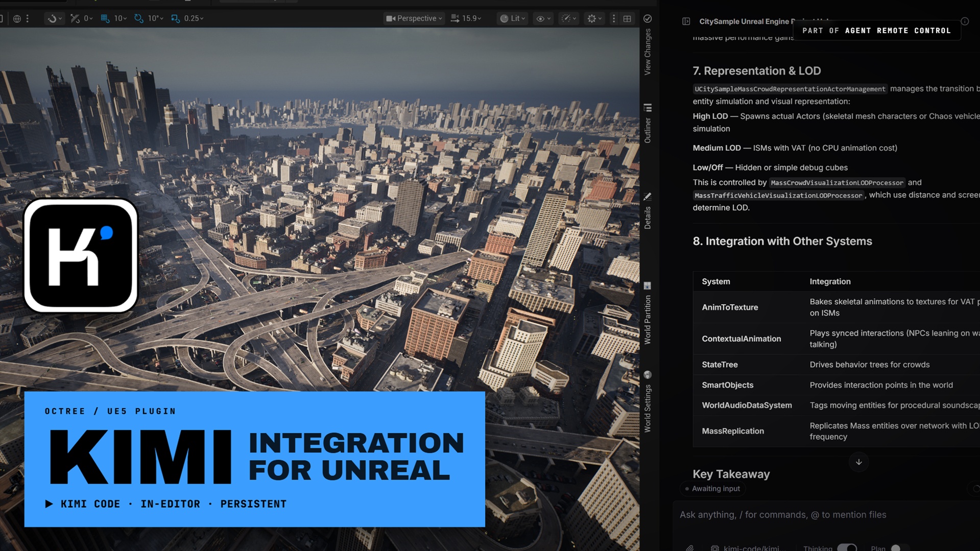
Task: Open the transform gizmo globe icon
Action: (17, 18)
